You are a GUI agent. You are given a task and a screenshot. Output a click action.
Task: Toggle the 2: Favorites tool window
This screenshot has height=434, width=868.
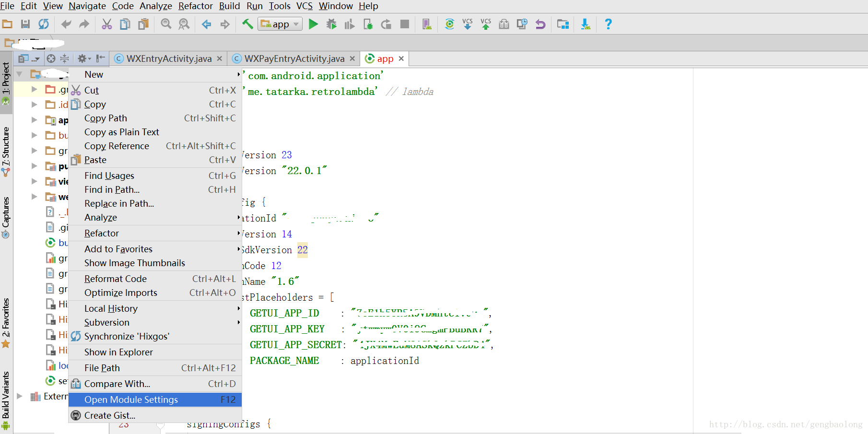[6, 323]
